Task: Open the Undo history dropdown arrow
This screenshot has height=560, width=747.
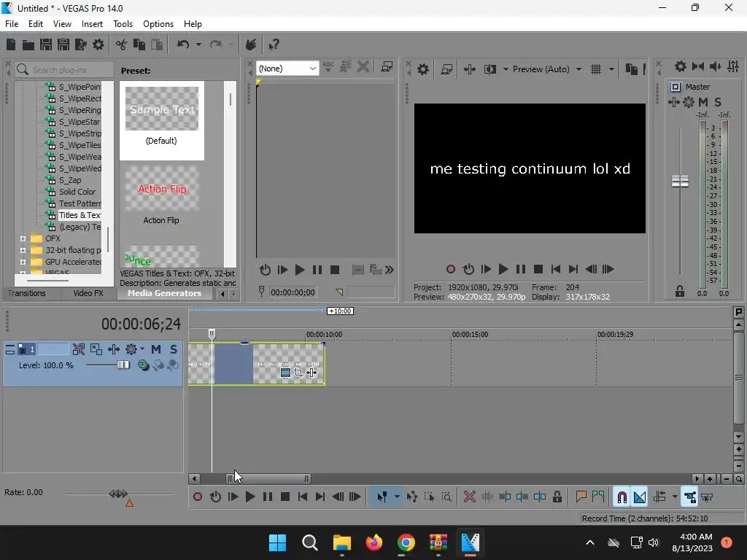Action: coord(198,44)
